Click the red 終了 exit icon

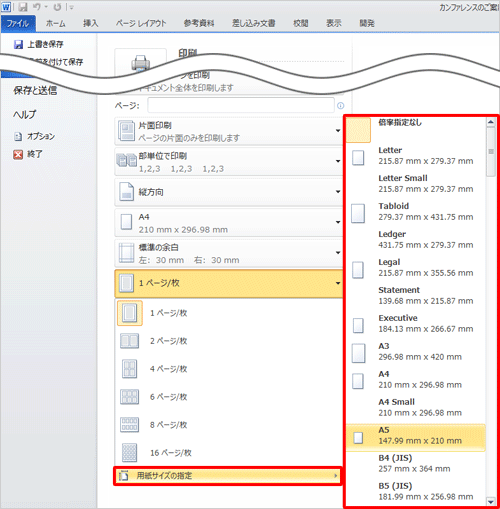(18, 154)
